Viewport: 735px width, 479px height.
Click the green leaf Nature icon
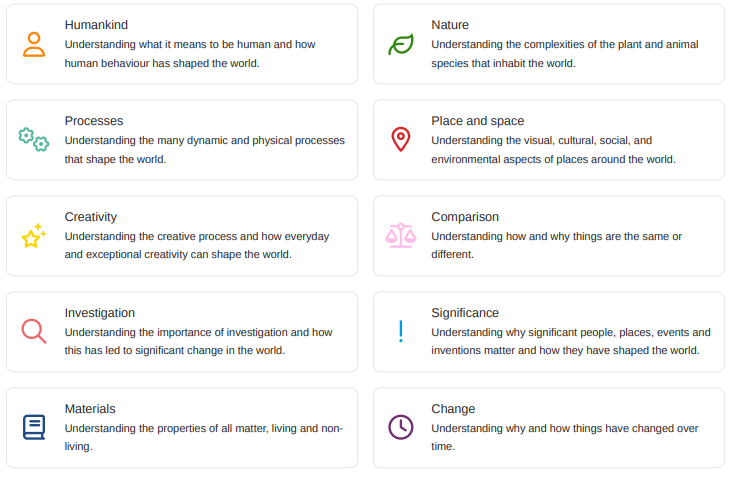coord(401,45)
